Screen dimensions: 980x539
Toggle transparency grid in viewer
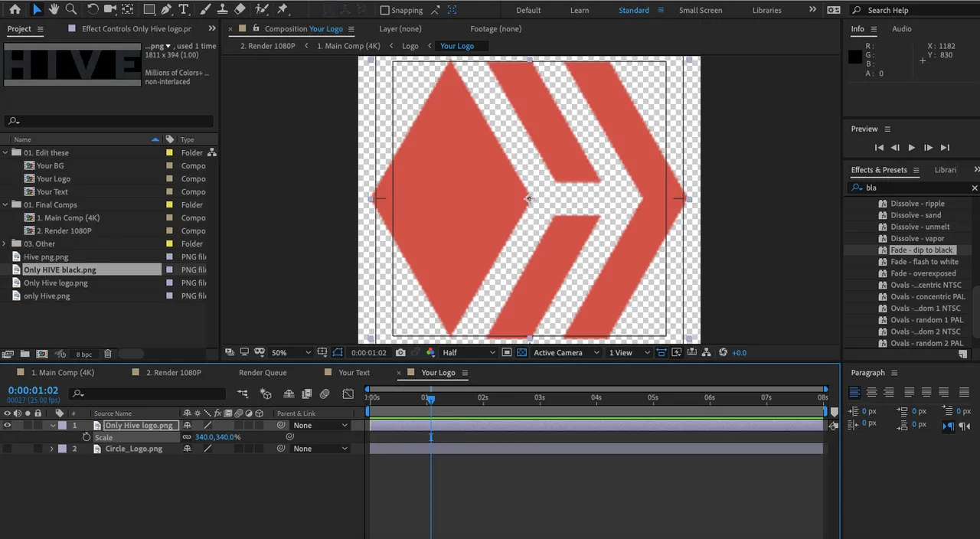(x=521, y=353)
